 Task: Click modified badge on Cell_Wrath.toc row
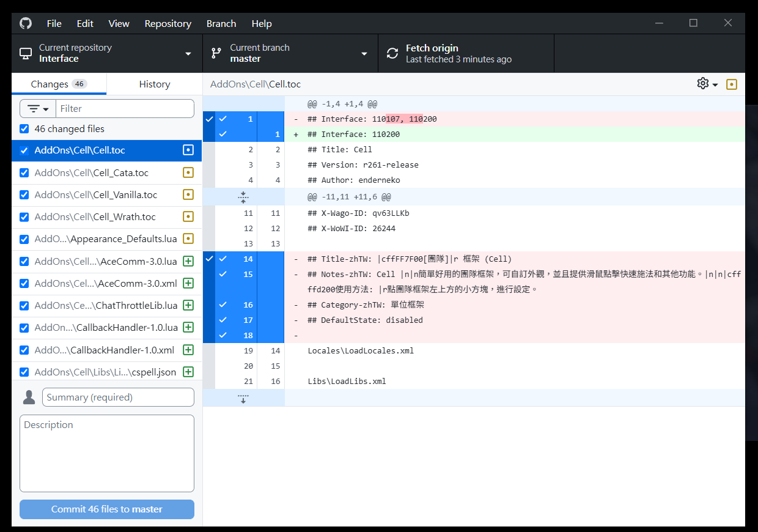(x=188, y=216)
